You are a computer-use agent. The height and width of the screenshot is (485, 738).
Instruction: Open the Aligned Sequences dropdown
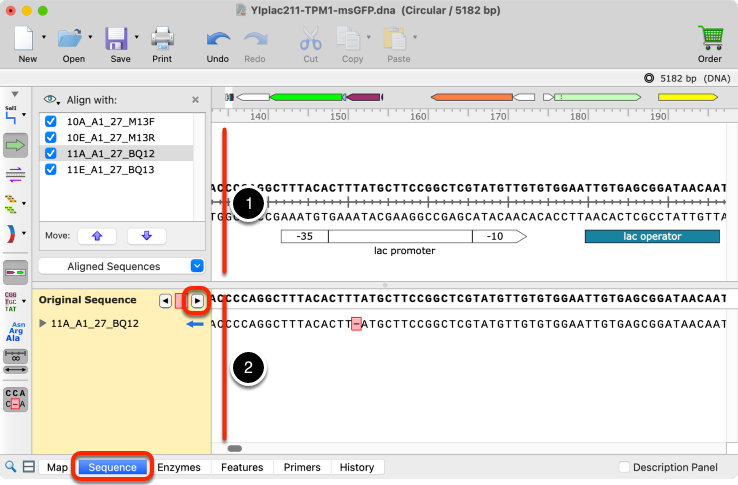[x=121, y=267]
